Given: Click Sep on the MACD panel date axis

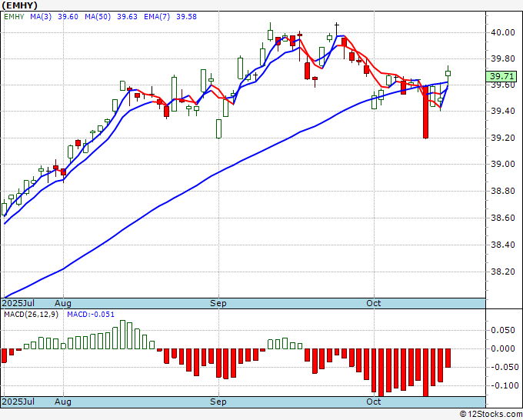Looking at the screenshot, I should pyautogui.click(x=218, y=402).
